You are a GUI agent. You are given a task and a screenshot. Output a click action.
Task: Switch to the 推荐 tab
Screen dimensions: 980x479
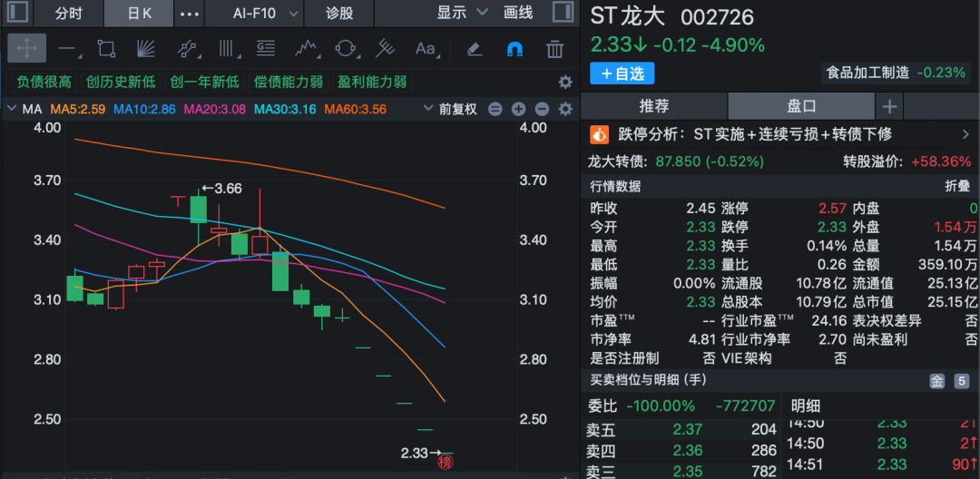pos(653,106)
